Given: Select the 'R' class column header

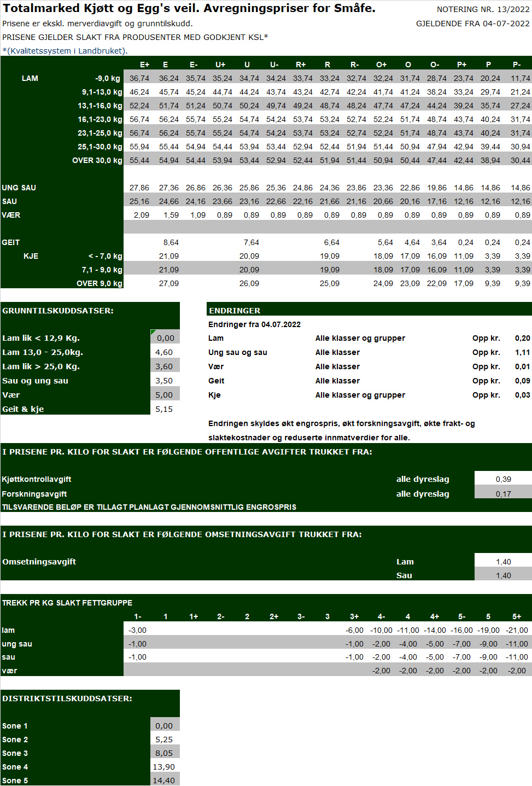Looking at the screenshot, I should click(x=328, y=65).
